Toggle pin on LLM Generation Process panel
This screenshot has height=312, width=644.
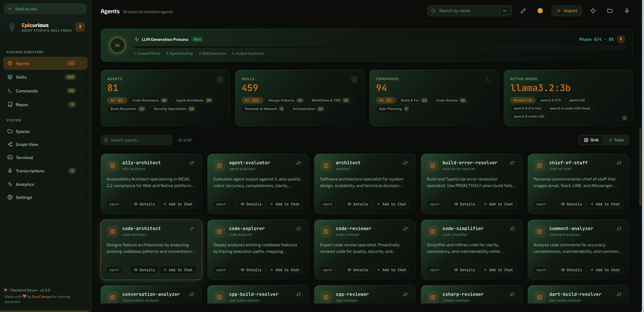[x=621, y=39]
